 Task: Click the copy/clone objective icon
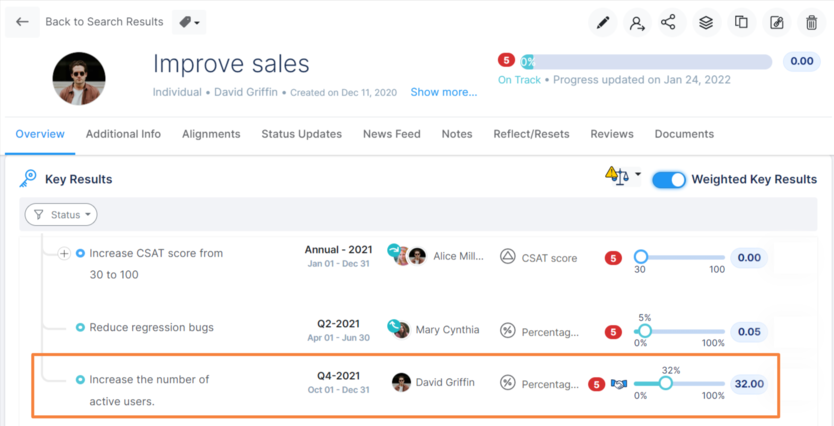point(741,22)
